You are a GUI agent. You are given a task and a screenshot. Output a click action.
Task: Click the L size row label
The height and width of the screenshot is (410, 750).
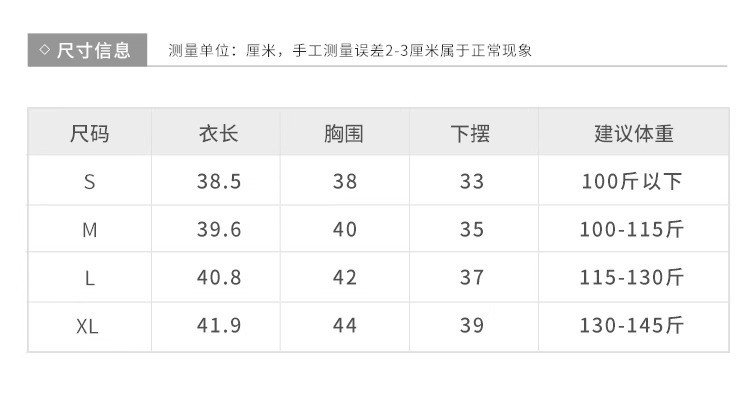(x=89, y=278)
